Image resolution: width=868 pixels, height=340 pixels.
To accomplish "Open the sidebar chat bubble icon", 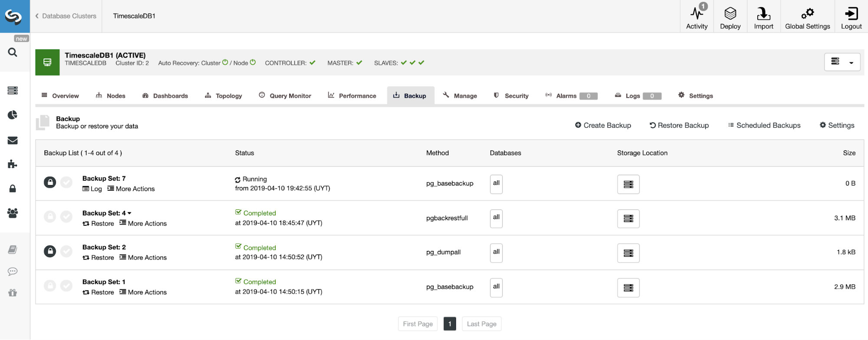I will coord(13,271).
